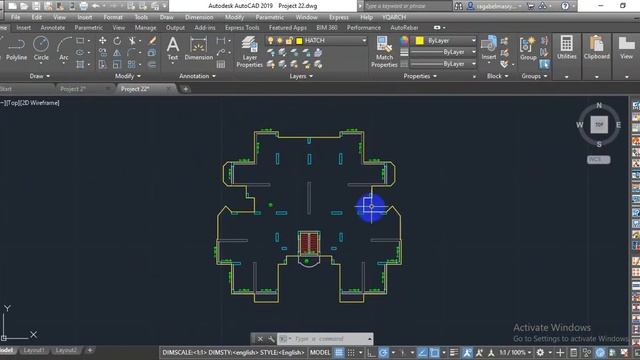The height and width of the screenshot is (360, 640).
Task: Toggle lock icon of HATCH layer
Action: (x=289, y=40)
